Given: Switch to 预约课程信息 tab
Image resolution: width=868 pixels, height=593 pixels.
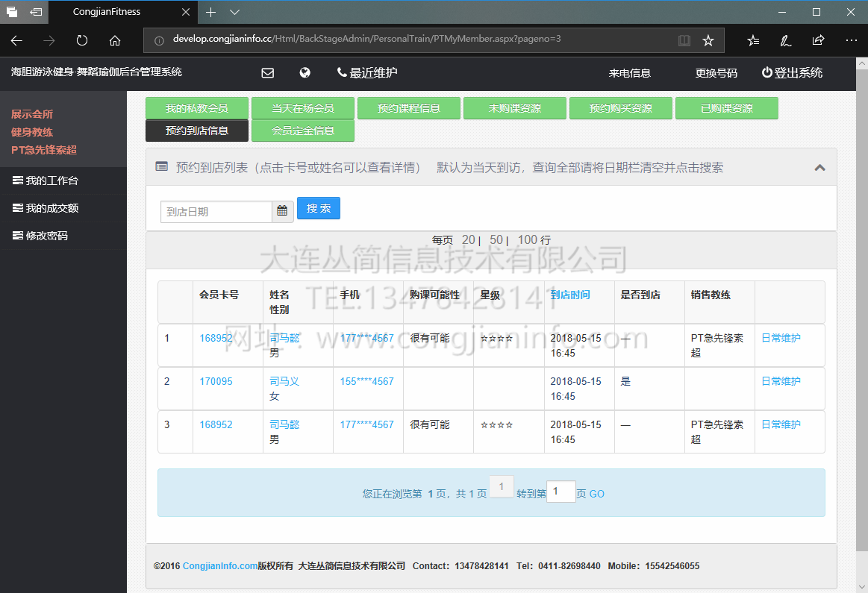Looking at the screenshot, I should point(409,108).
